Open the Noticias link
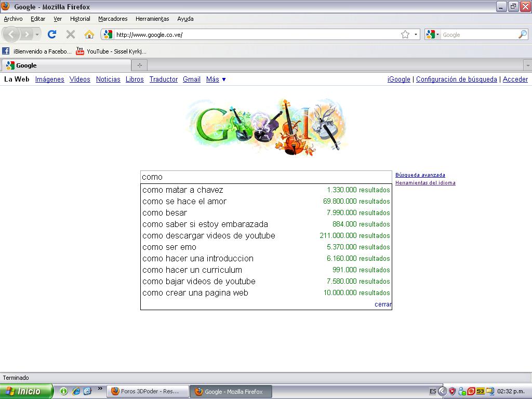Screen dimensions: 532x399 (x=108, y=79)
